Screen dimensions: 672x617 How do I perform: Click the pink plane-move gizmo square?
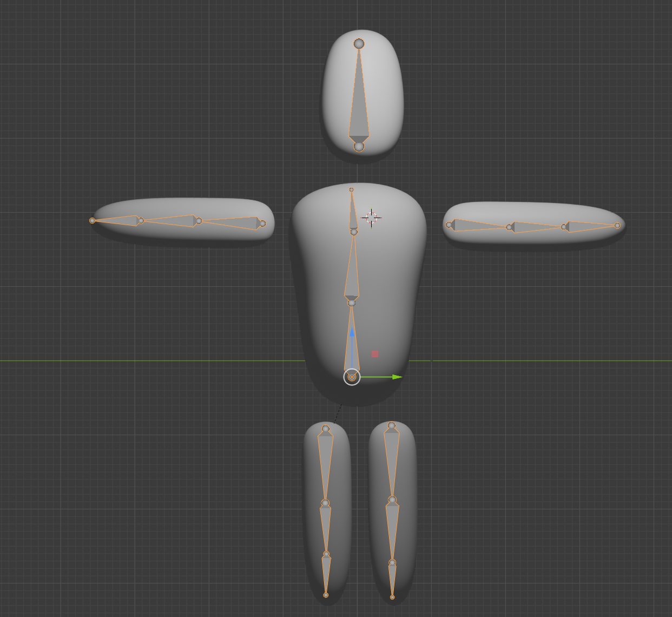375,353
